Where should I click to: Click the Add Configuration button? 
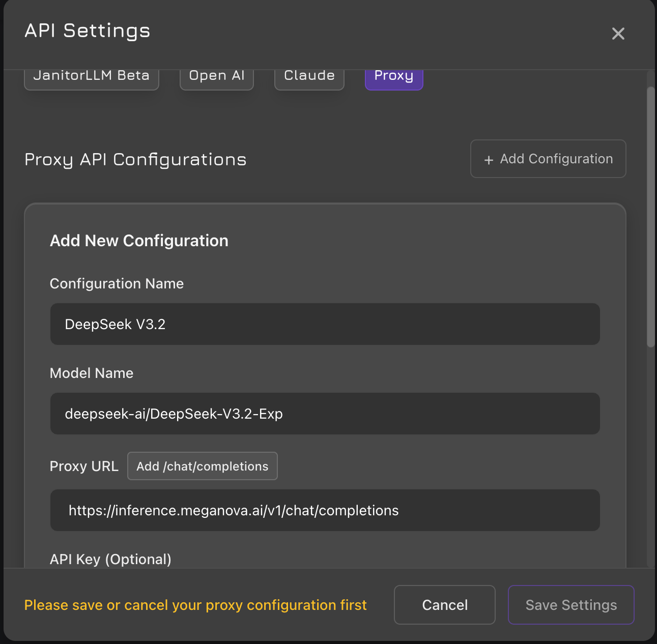pos(548,159)
